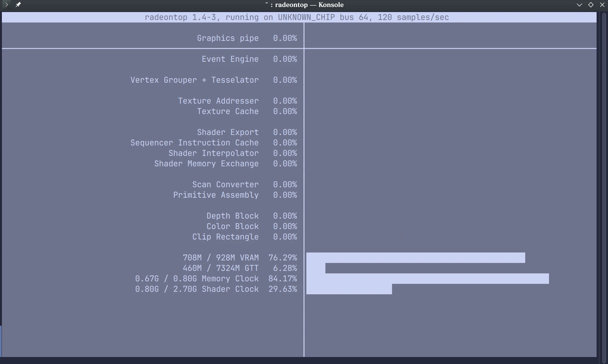The image size is (608, 364).
Task: Click the Texture Addresser label
Action: 218,101
